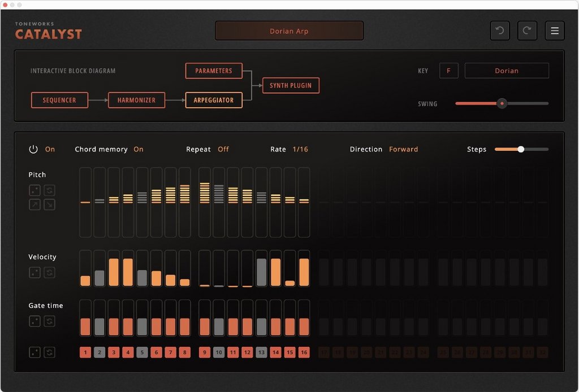Viewport: 579px width, 392px height.
Task: Click the undo arrow button
Action: pos(500,31)
